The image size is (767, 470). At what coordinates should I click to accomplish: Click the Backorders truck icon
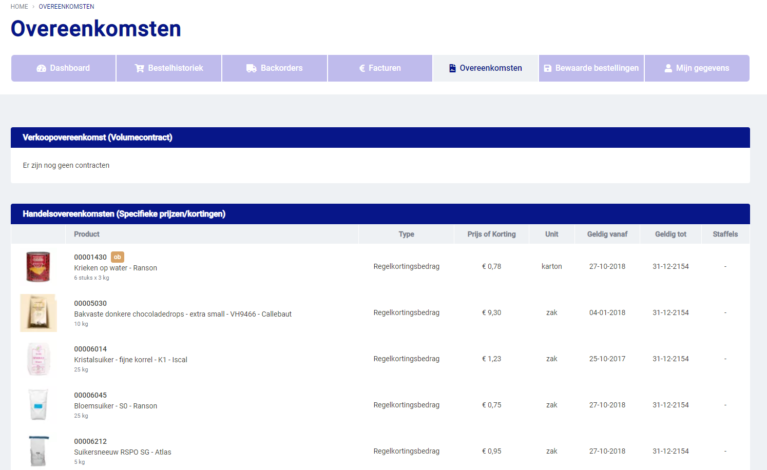251,68
